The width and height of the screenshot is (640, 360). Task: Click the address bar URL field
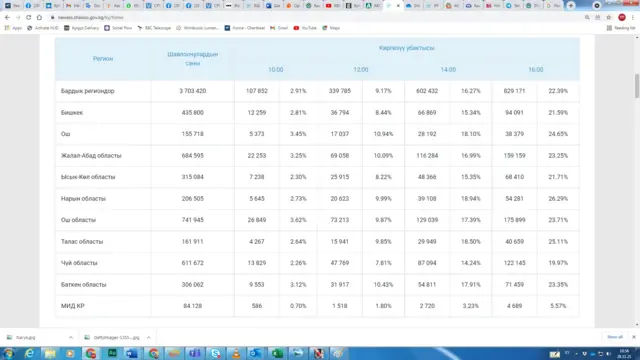click(314, 18)
